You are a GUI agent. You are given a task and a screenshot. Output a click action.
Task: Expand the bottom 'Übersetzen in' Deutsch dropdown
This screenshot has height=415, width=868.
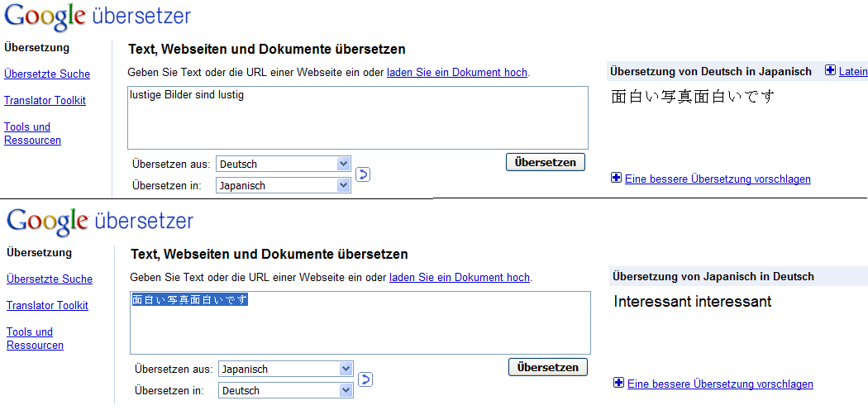click(286, 390)
